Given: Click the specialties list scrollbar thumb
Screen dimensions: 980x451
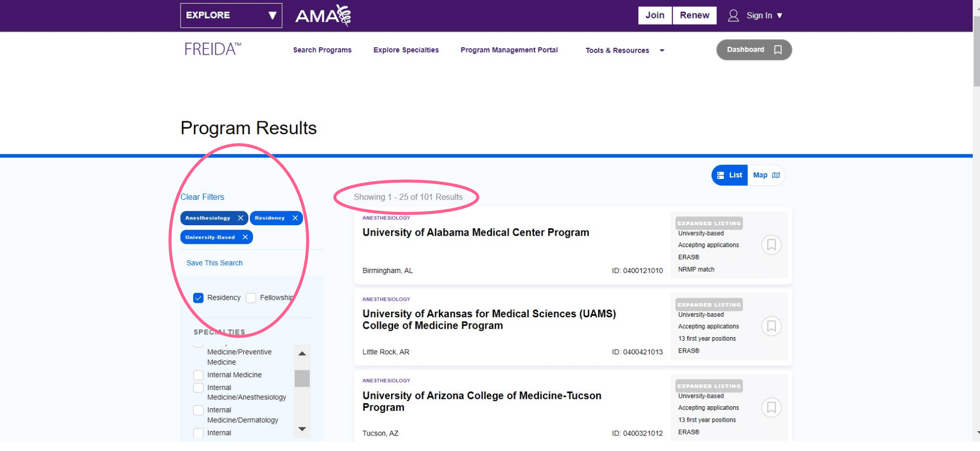Looking at the screenshot, I should click(x=302, y=379).
